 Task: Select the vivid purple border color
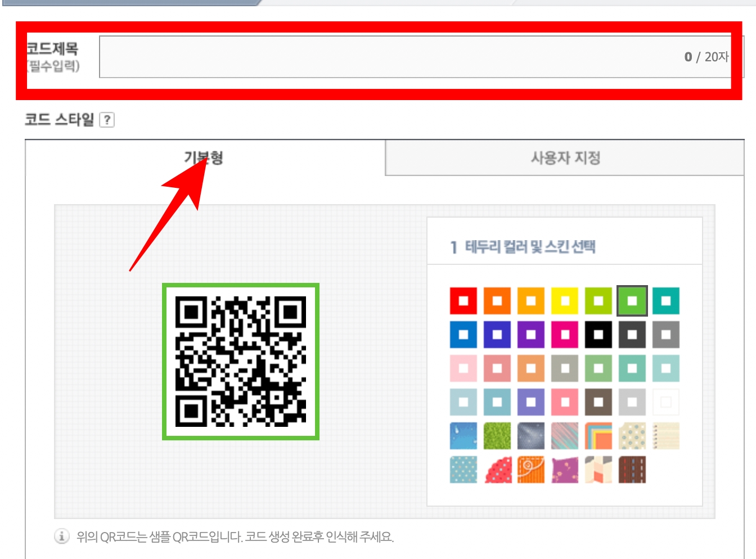[x=531, y=335]
